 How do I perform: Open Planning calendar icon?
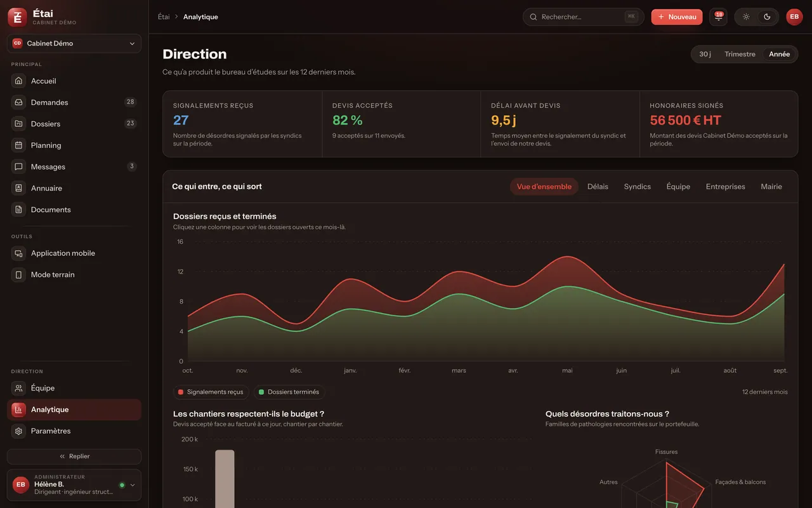(x=18, y=145)
